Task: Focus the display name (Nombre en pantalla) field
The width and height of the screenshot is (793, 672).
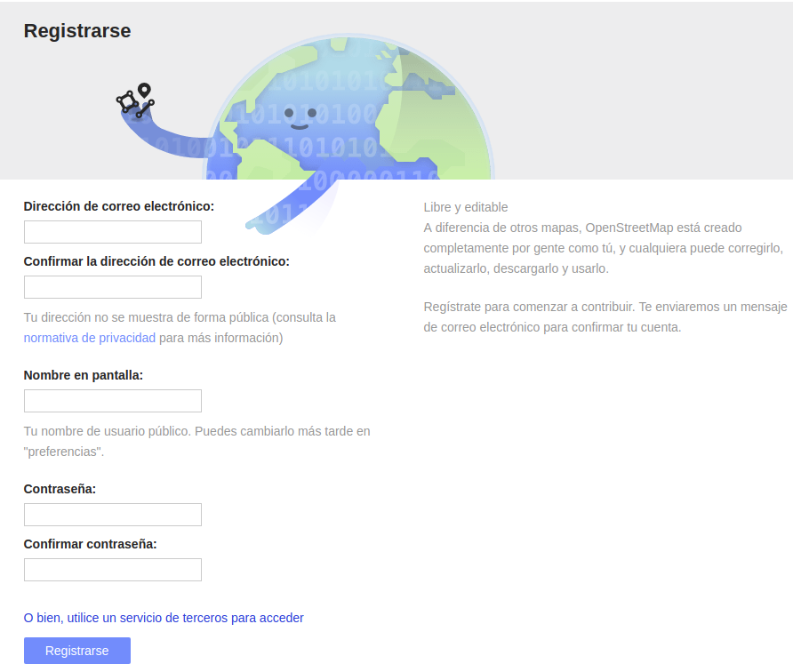Action: click(x=113, y=401)
